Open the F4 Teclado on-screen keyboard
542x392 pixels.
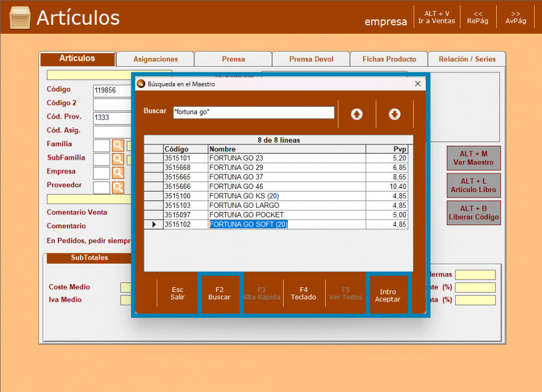304,293
